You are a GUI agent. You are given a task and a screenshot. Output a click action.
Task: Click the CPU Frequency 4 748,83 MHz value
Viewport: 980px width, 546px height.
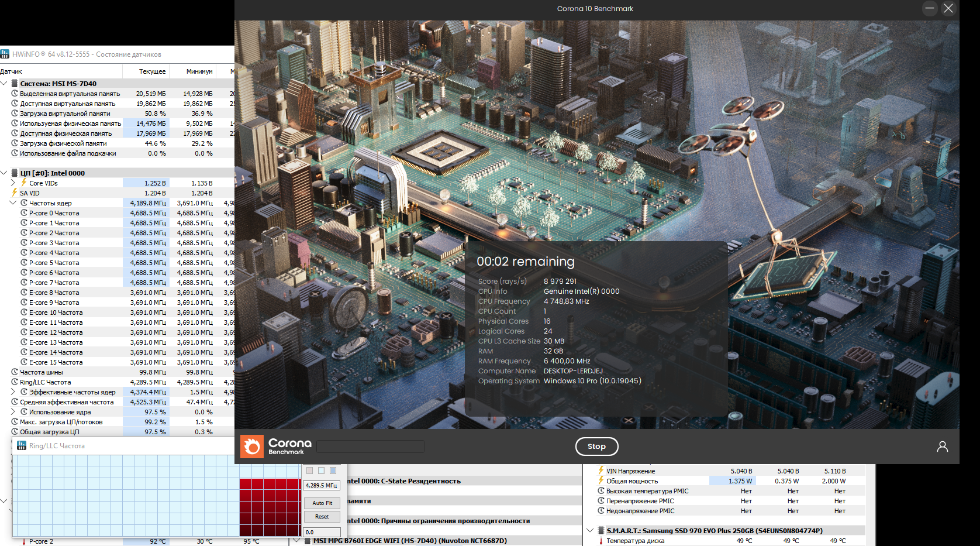pos(567,301)
